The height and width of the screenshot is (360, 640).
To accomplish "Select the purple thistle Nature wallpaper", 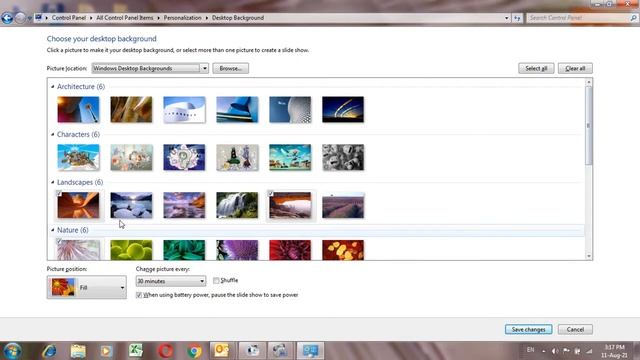I will point(237,250).
